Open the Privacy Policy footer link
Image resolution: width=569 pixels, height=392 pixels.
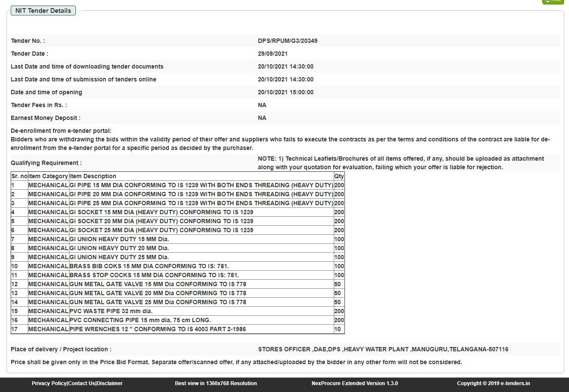[49, 383]
